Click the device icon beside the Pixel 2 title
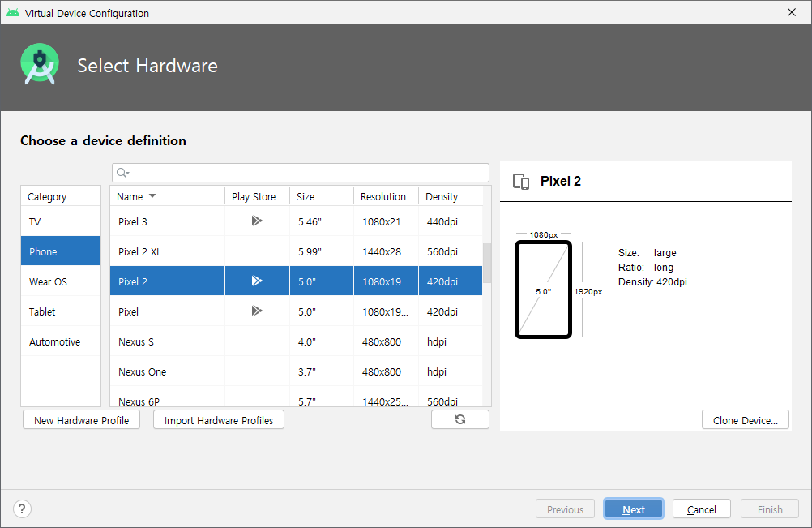Image resolution: width=812 pixels, height=528 pixels. 521,182
